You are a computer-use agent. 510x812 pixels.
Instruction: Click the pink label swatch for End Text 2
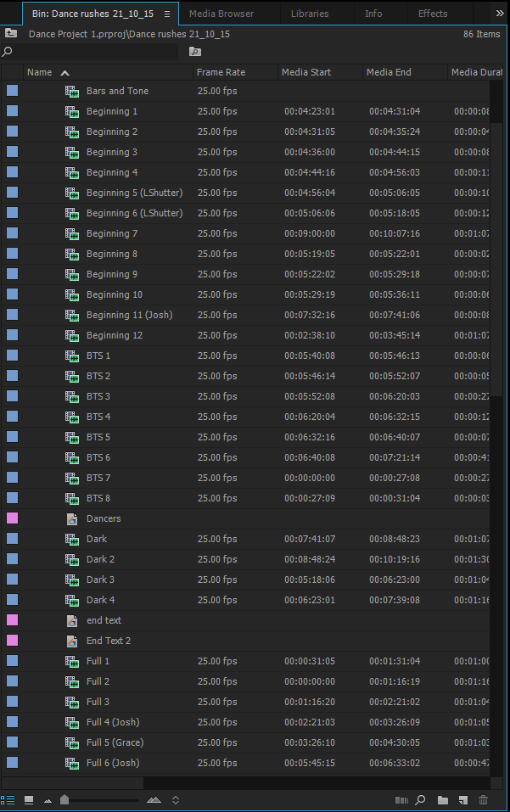[x=13, y=641]
